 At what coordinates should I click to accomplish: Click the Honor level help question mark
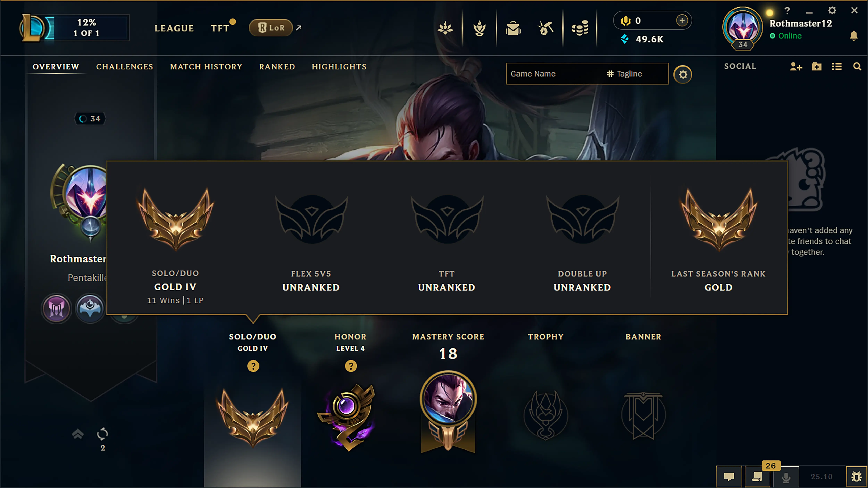click(x=351, y=366)
